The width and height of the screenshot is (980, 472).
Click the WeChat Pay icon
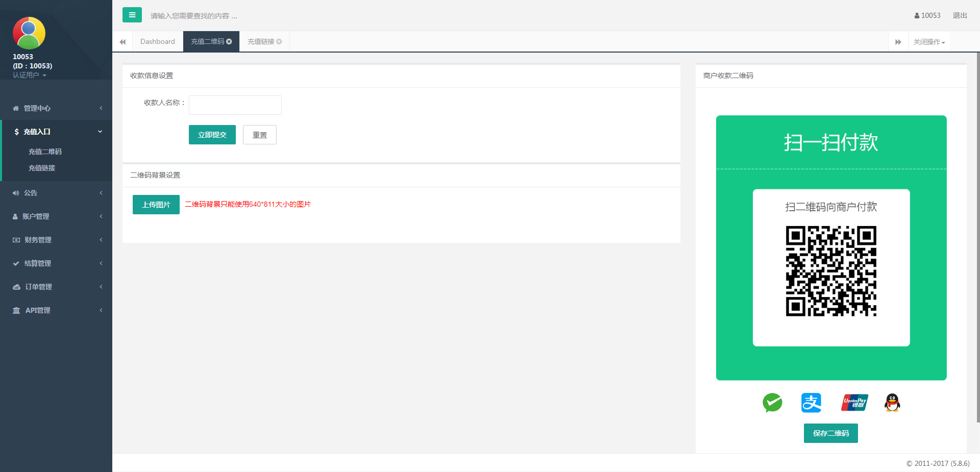click(x=772, y=403)
